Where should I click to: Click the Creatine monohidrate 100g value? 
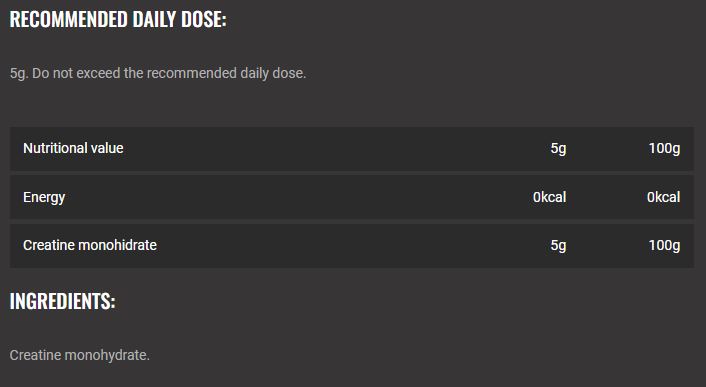pos(664,245)
